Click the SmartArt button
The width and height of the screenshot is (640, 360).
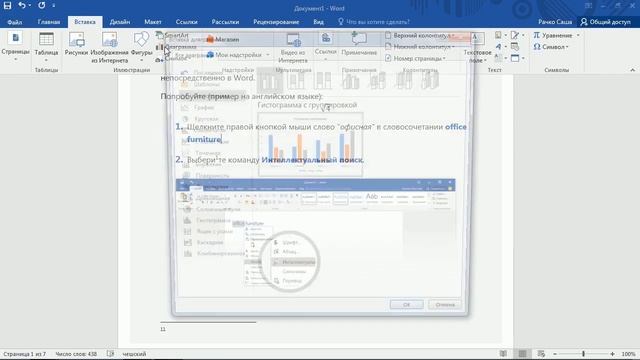tap(172, 36)
